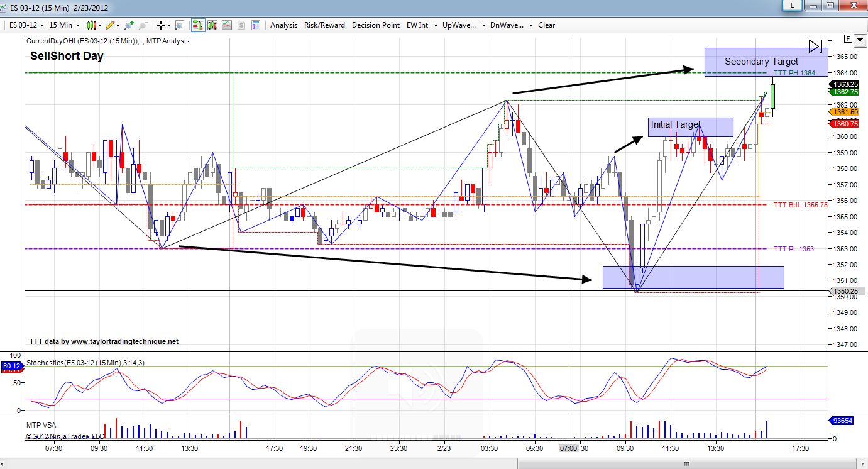
Task: Open the pencil drawing tools dropdown
Action: (x=113, y=25)
